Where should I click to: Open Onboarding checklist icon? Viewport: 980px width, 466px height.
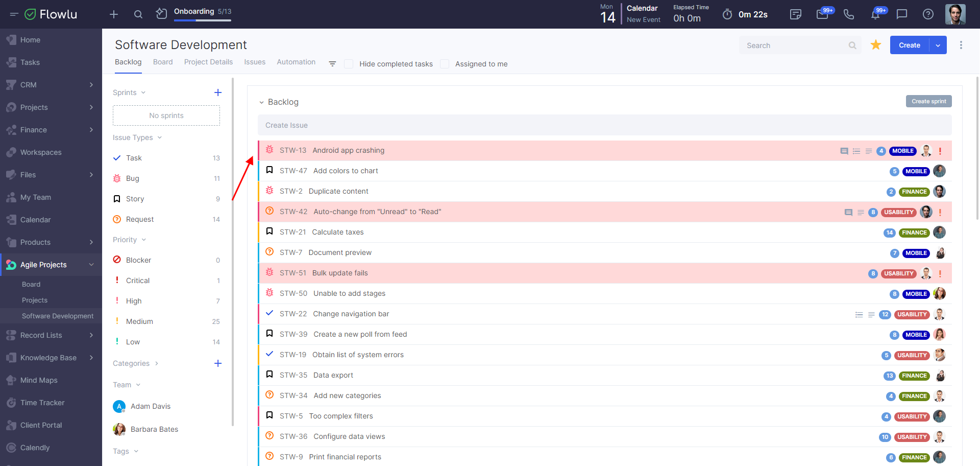(x=161, y=13)
